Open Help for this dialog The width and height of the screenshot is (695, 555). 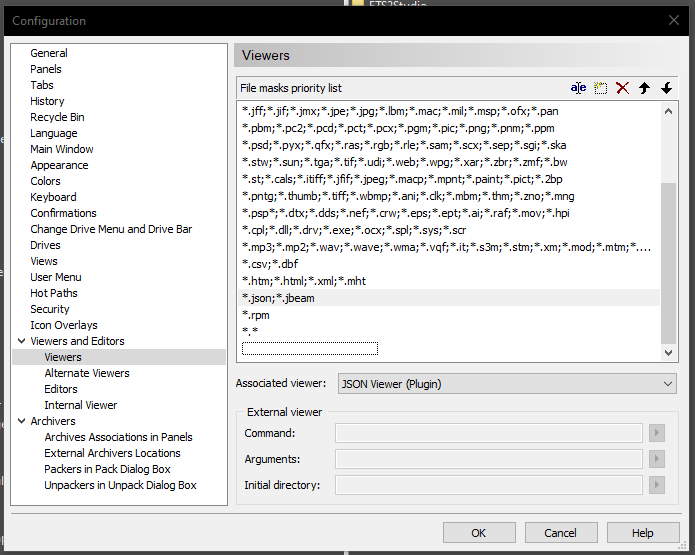tap(642, 533)
